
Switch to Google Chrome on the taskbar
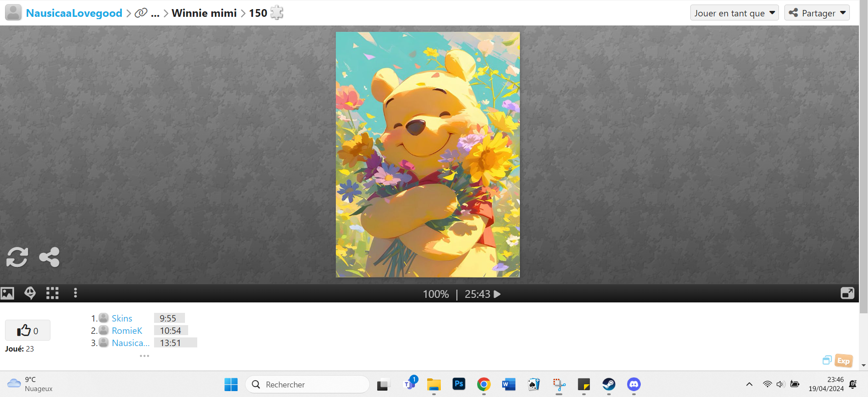click(x=484, y=384)
